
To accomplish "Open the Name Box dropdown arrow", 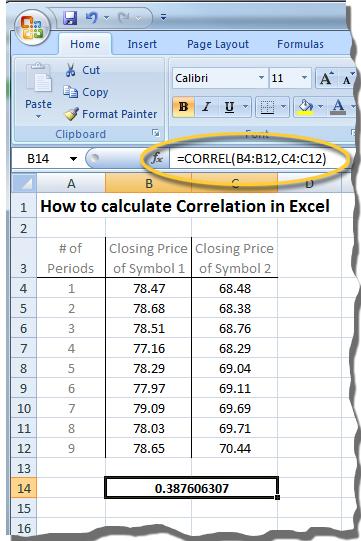I will (x=73, y=159).
